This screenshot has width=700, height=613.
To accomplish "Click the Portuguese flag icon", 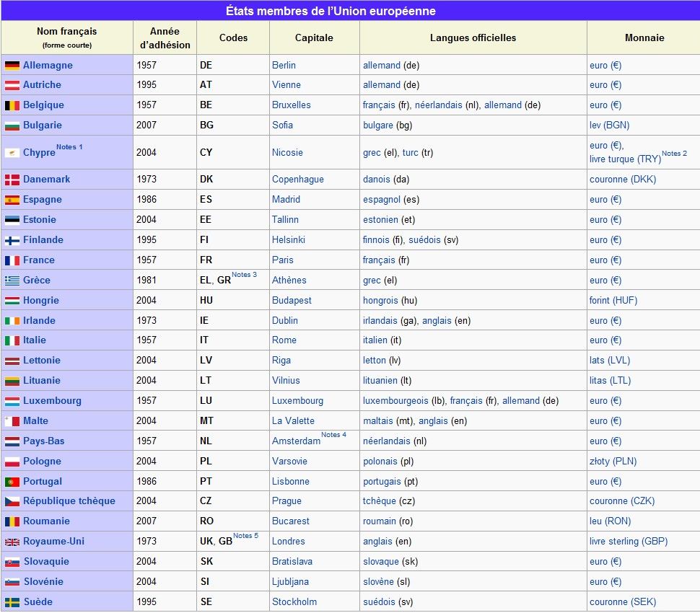I will tap(12, 482).
